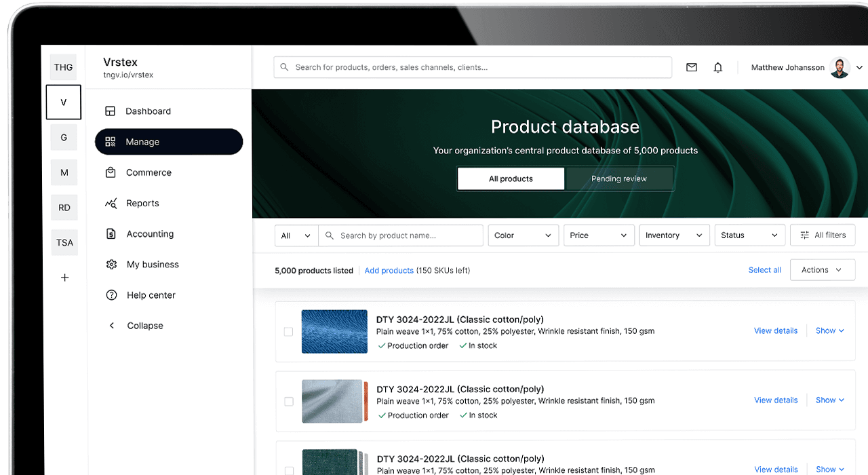Open the Color filter dropdown

(524, 235)
